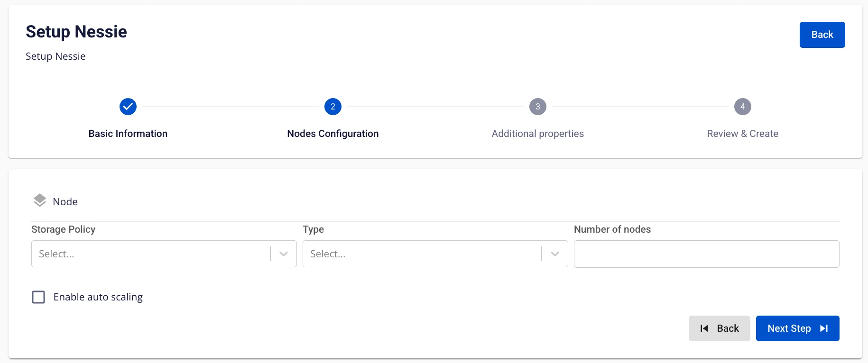Open the Type dropdown
Image resolution: width=868 pixels, height=363 pixels.
tap(435, 254)
